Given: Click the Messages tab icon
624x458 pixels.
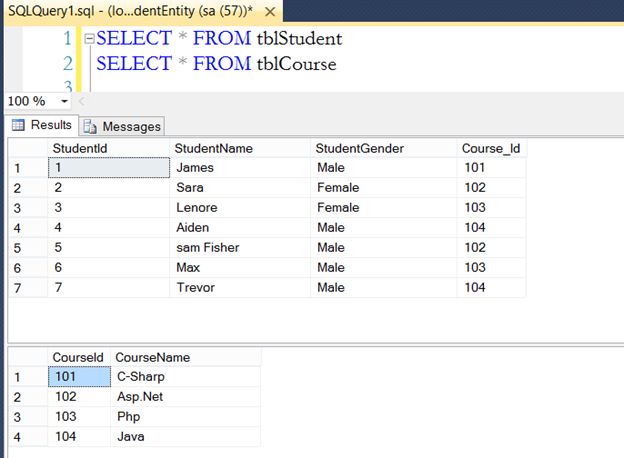Looking at the screenshot, I should 90,127.
